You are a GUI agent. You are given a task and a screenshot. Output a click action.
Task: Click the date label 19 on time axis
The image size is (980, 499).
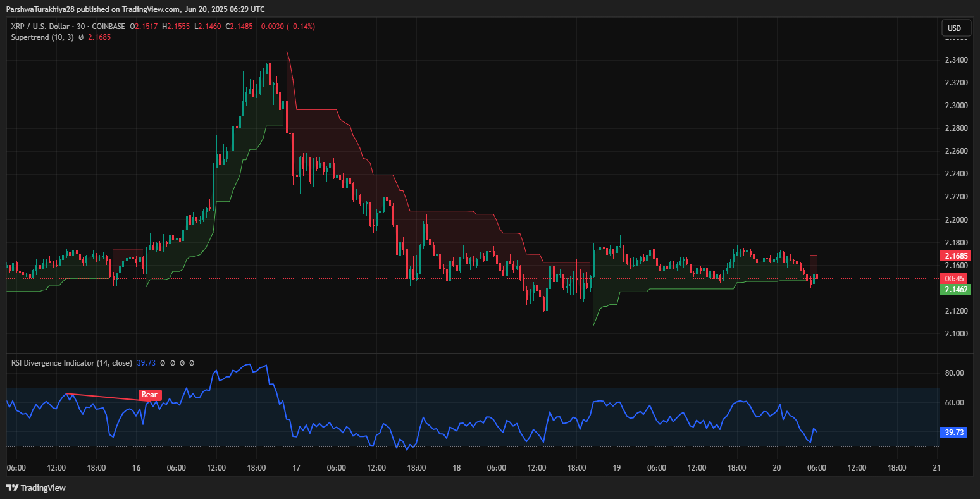pos(617,468)
